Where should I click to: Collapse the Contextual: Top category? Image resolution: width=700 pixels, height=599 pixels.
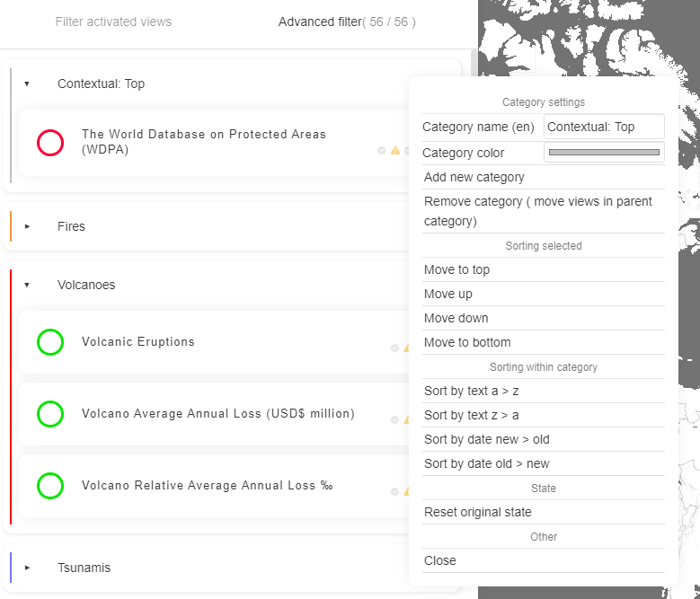27,84
